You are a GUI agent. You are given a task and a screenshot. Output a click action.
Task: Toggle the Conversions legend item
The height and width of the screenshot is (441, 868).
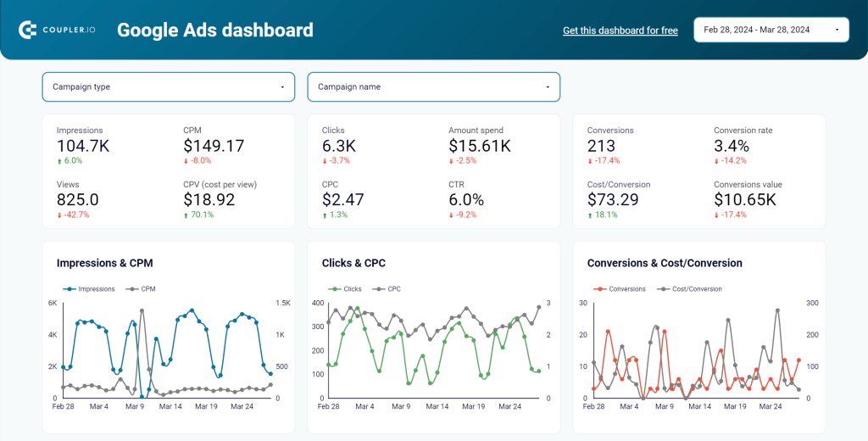[620, 289]
